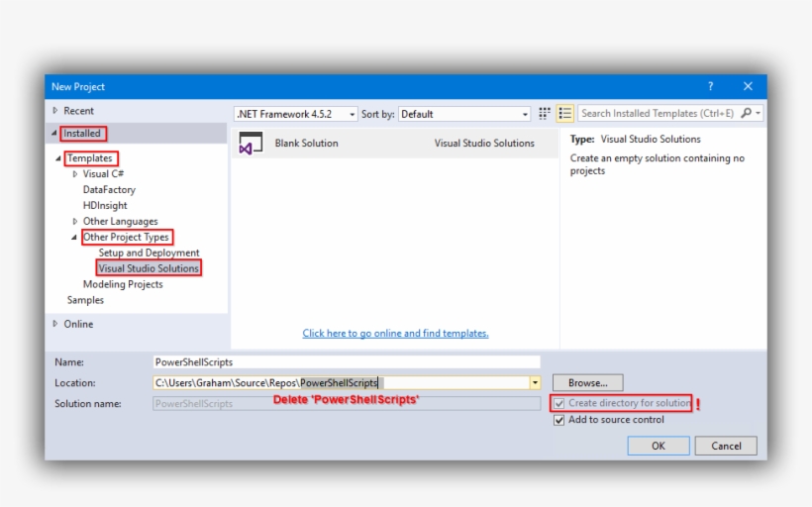This screenshot has height=507, width=812.
Task: Click the Cancel button
Action: coord(726,446)
